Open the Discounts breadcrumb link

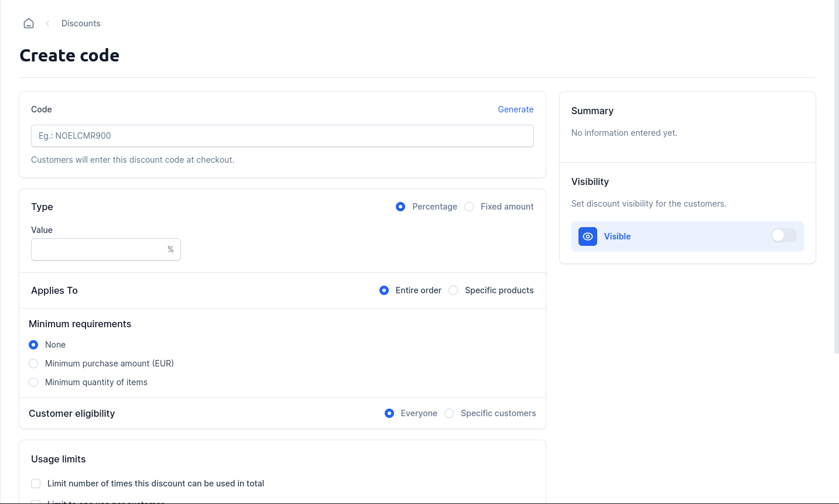pyautogui.click(x=81, y=23)
